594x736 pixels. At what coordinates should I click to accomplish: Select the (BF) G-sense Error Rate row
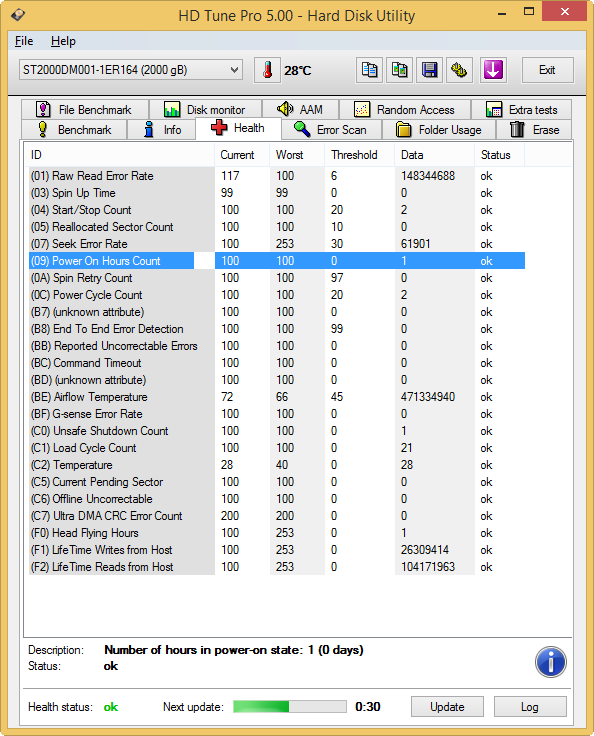pyautogui.click(x=277, y=414)
